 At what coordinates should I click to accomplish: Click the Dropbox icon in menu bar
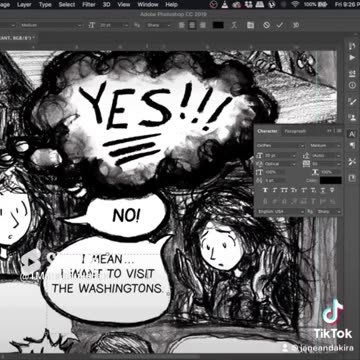(x=248, y=5)
